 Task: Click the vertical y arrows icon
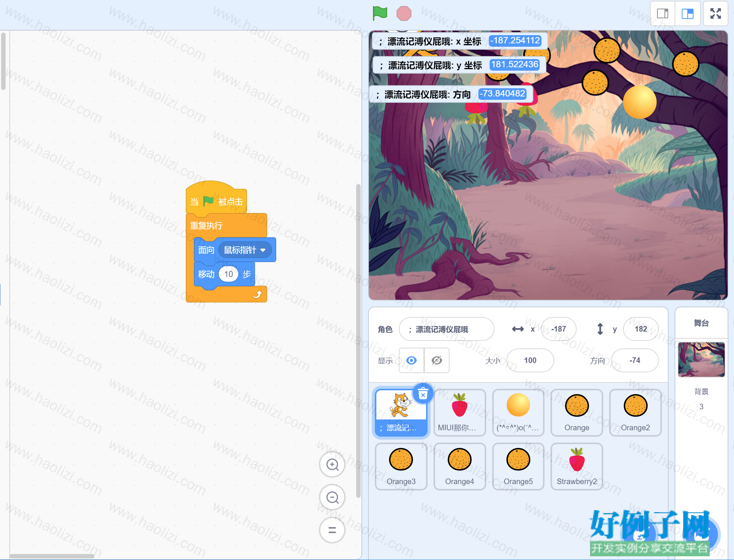600,329
